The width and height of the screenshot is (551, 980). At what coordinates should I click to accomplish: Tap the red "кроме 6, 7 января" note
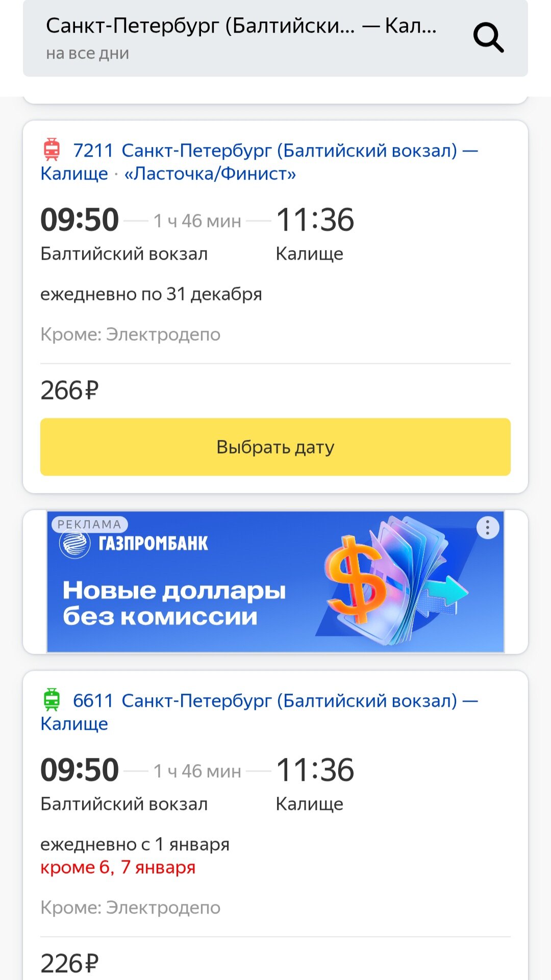[x=118, y=867]
